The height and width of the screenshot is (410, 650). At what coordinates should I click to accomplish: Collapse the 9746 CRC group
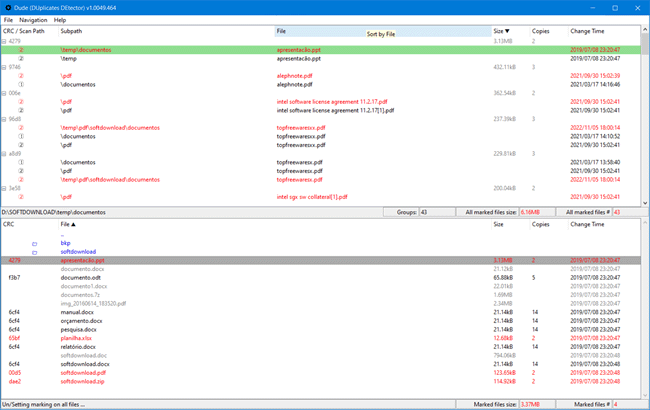coord(4,67)
